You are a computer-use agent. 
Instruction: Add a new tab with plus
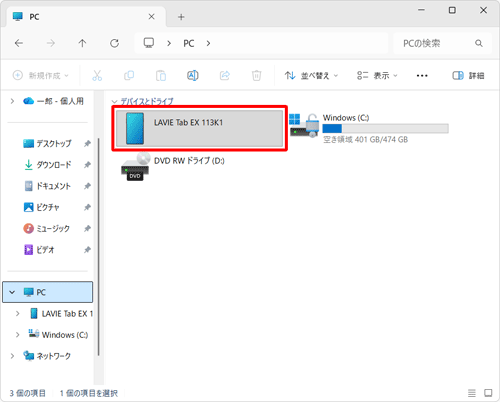(181, 17)
